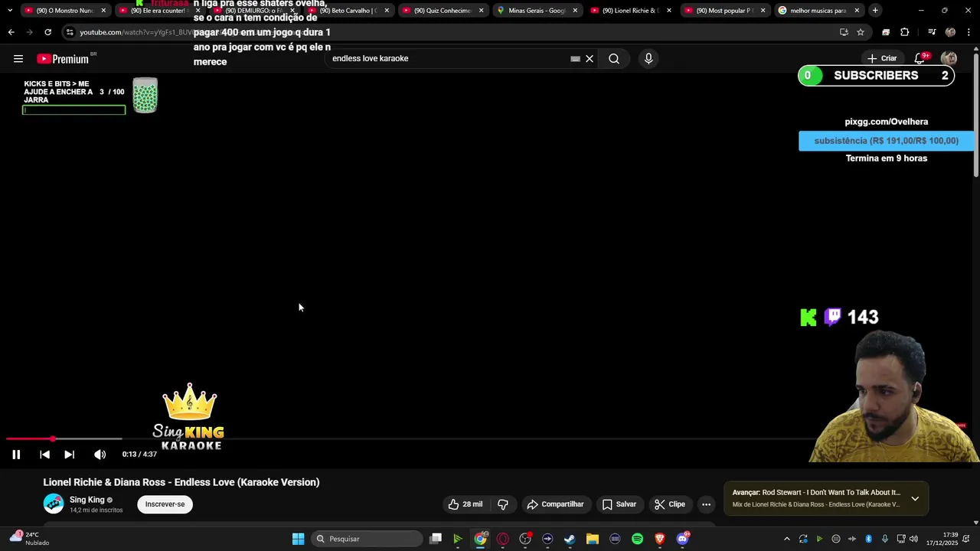This screenshot has width=980, height=551.
Task: Click the Sing King Karaoke watermark logo
Action: [x=189, y=417]
